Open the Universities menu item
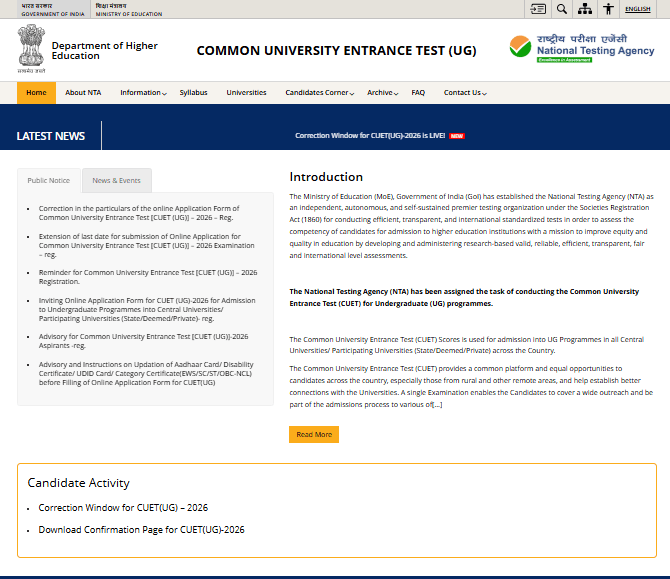Screen dimensions: 670x579 [x=246, y=93]
